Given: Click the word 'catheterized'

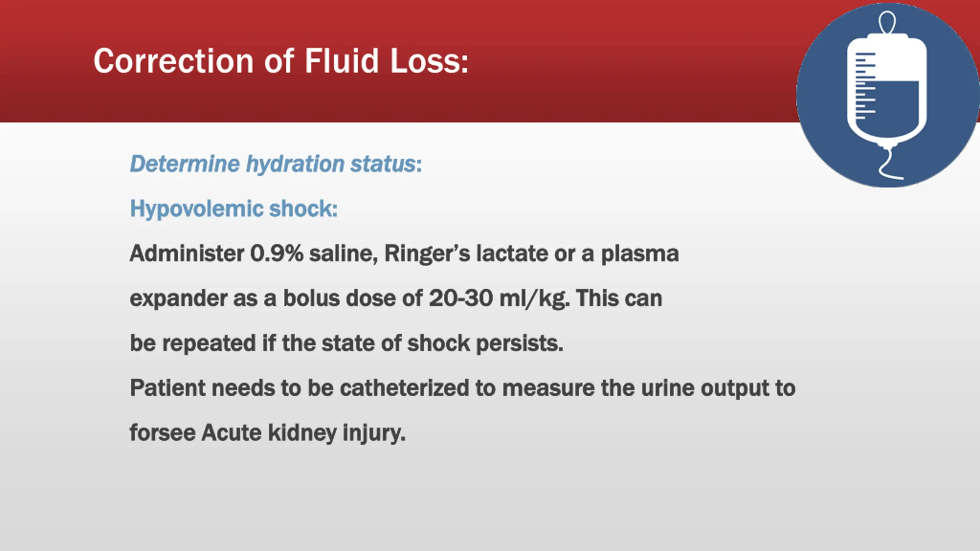Looking at the screenshot, I should 404,388.
